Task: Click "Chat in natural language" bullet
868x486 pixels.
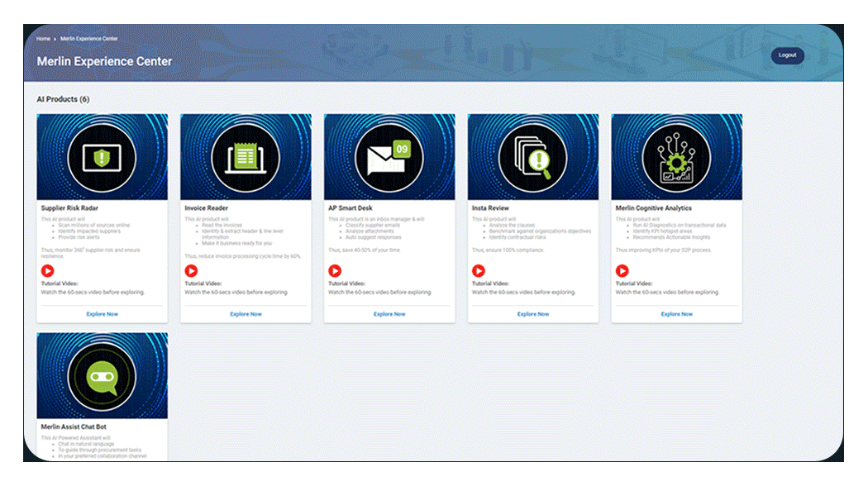Action: click(86, 444)
